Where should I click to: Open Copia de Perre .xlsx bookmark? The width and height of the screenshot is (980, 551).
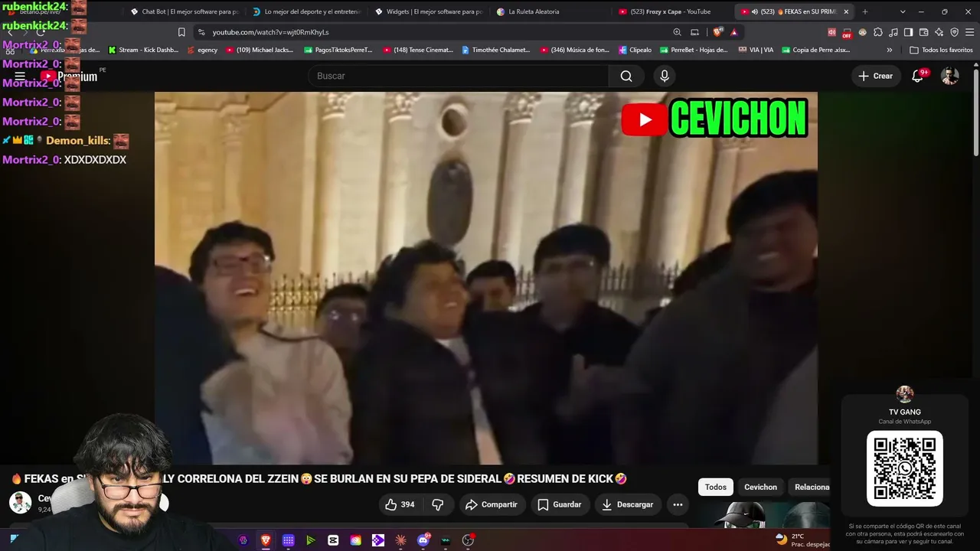point(816,50)
